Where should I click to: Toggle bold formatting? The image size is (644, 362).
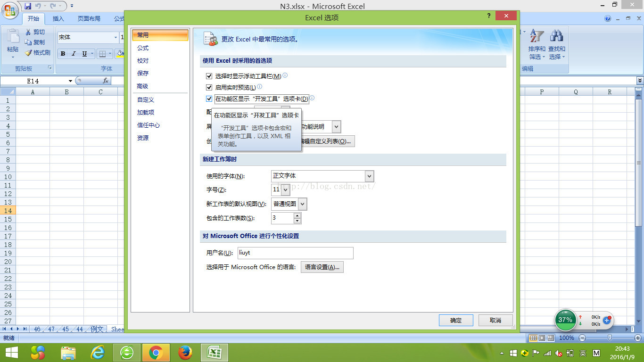coord(63,54)
